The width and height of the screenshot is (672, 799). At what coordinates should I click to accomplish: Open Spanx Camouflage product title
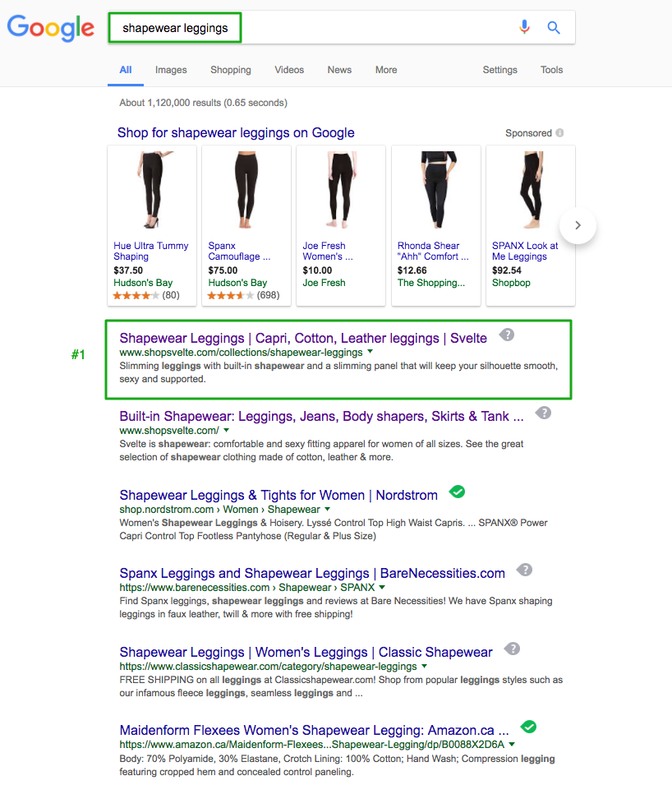pyautogui.click(x=239, y=252)
